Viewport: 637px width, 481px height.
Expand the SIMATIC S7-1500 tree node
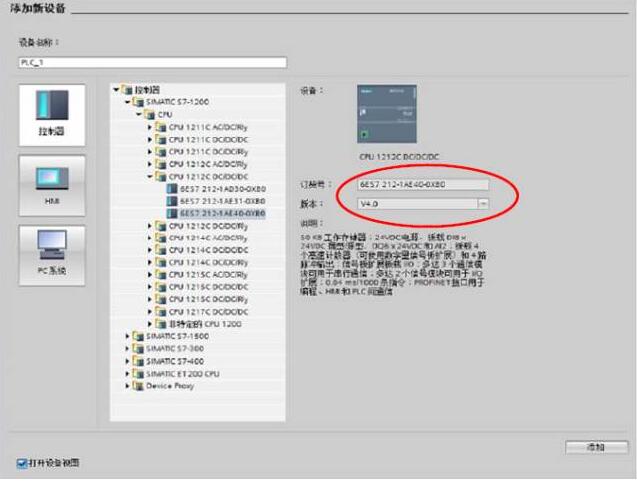129,337
